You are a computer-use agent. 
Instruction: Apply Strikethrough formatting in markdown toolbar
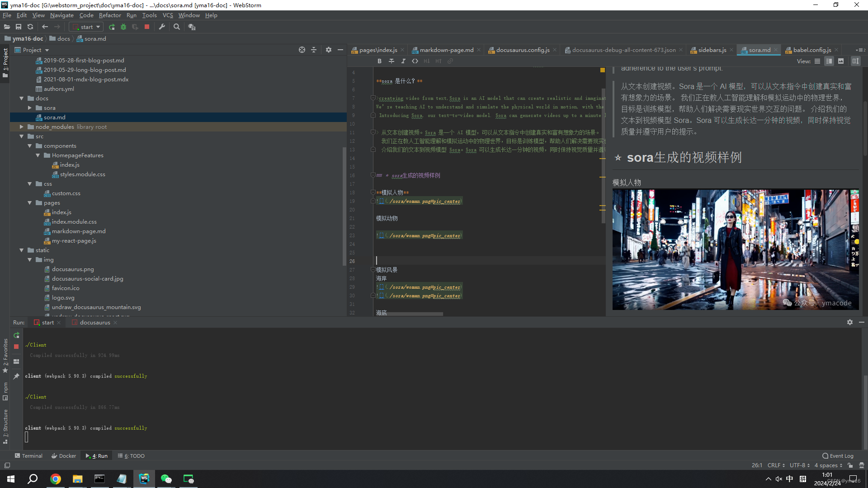click(392, 61)
